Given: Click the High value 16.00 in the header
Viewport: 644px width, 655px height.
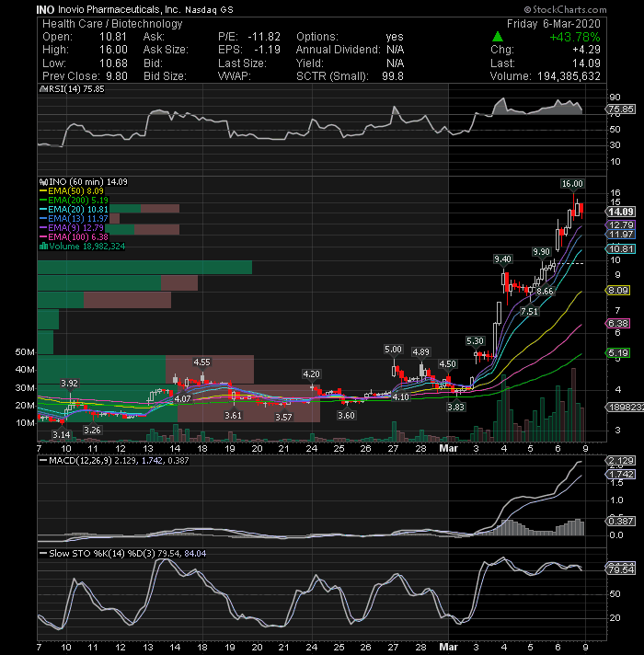Looking at the screenshot, I should (x=113, y=50).
